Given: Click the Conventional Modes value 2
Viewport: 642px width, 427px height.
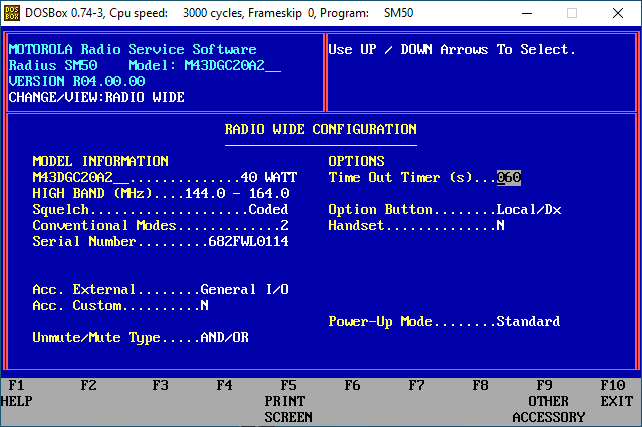Looking at the screenshot, I should tap(285, 226).
